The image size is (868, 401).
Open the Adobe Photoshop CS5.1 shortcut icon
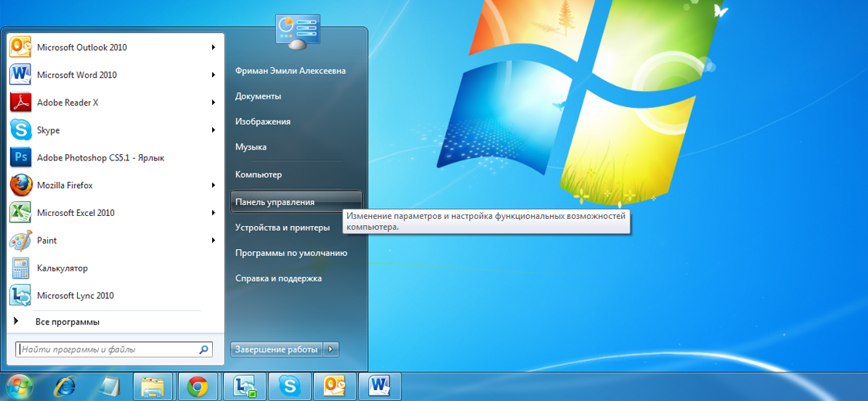tap(21, 157)
